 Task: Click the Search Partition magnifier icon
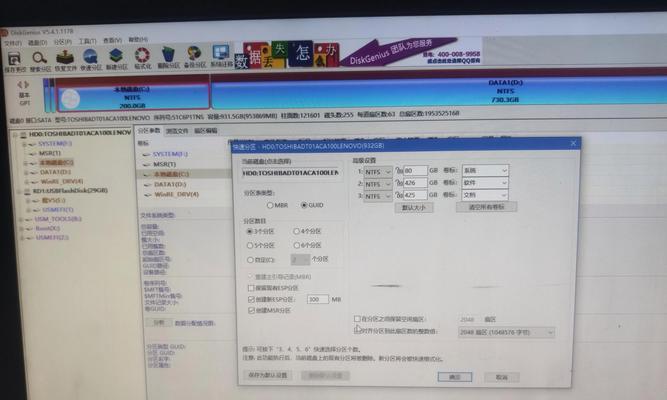tap(40, 58)
